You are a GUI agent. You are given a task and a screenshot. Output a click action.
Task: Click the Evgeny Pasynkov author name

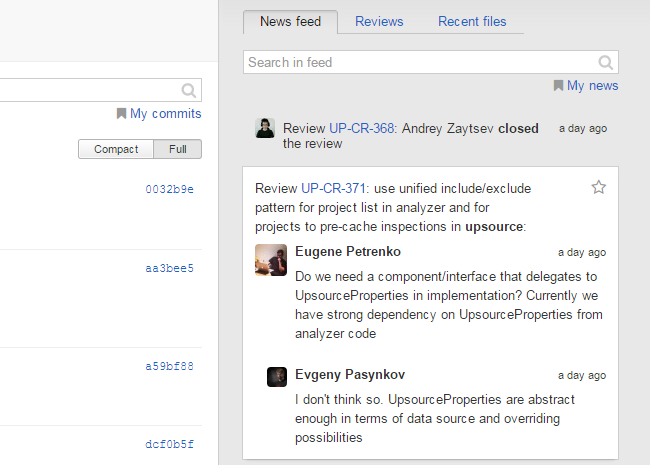tap(350, 375)
